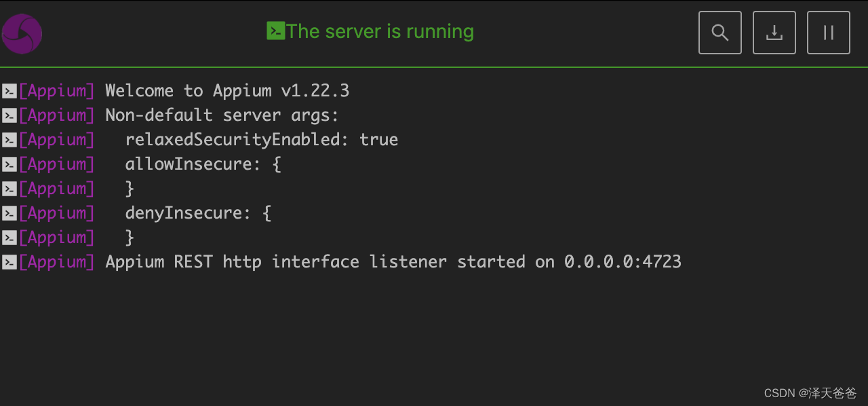This screenshot has width=868, height=406.
Task: Click terminal icon on the allowInsecure line
Action: pyautogui.click(x=9, y=164)
